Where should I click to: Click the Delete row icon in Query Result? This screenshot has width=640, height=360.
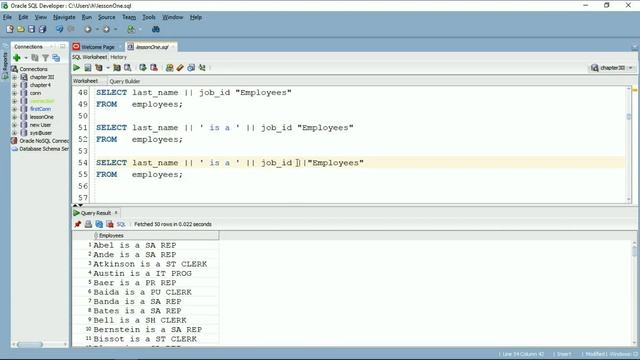click(x=110, y=224)
